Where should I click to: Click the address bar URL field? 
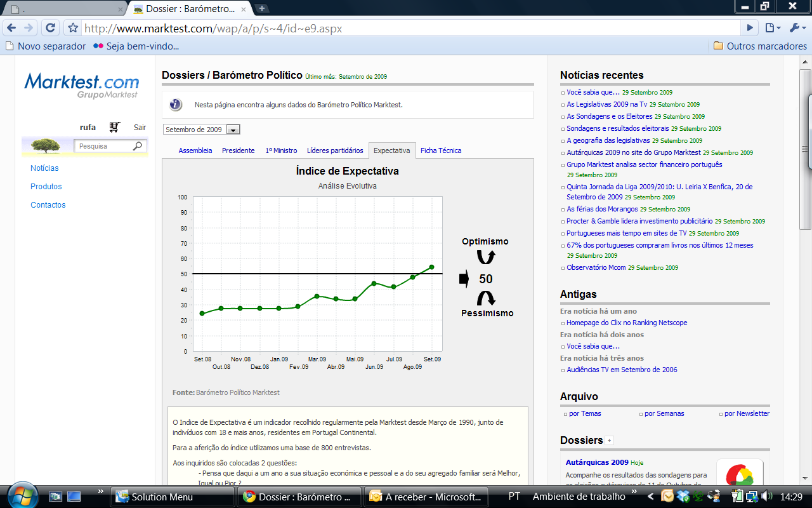pos(411,28)
